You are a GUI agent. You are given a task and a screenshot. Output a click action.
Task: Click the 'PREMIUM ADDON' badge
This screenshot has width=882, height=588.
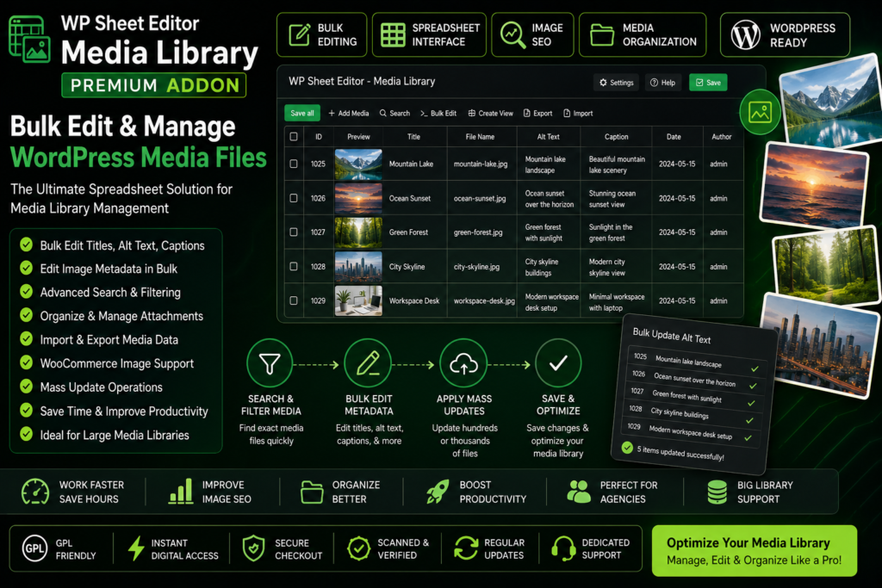(154, 85)
